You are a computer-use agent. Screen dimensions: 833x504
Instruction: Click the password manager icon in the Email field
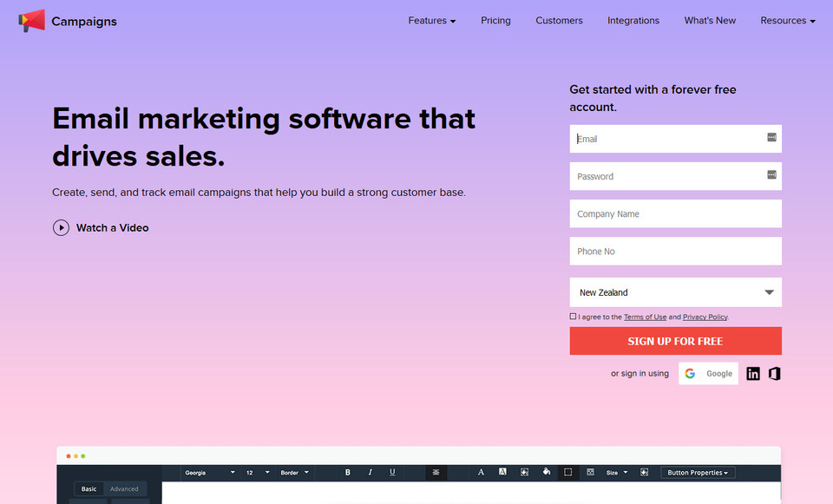click(771, 138)
